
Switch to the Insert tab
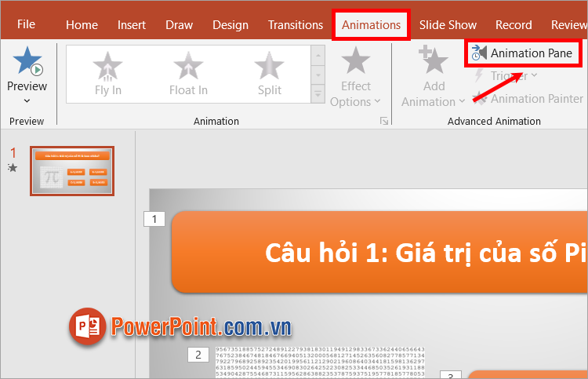(x=131, y=25)
